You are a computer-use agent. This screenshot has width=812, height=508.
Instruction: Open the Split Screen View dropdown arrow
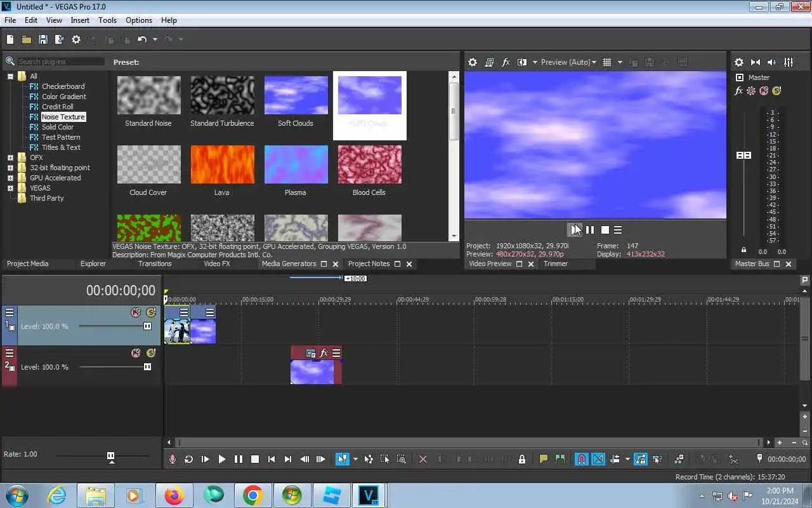(535, 62)
